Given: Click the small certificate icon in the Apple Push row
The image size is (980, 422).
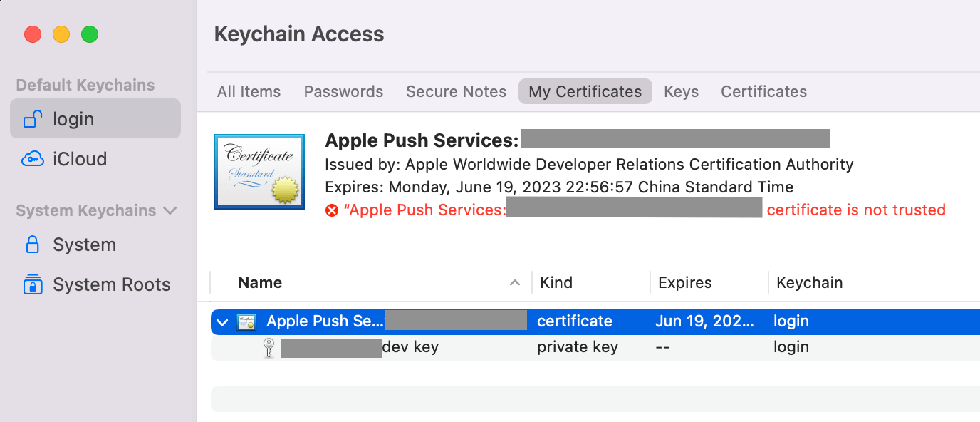Looking at the screenshot, I should pos(245,321).
